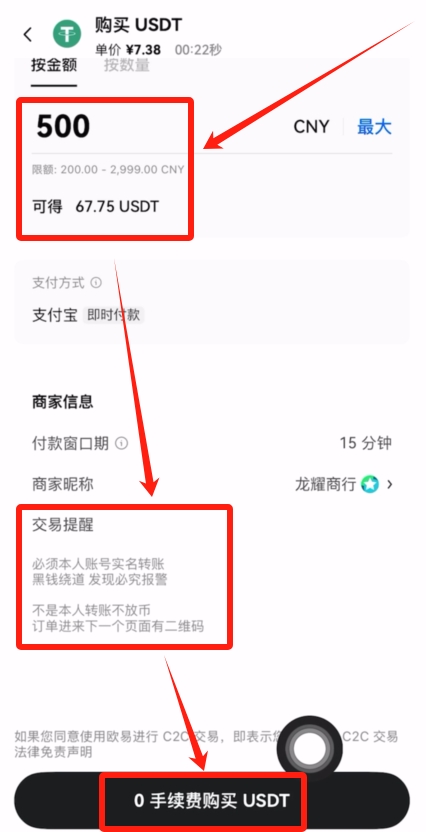Show payment window period info icon
This screenshot has width=426, height=832.
[122, 443]
